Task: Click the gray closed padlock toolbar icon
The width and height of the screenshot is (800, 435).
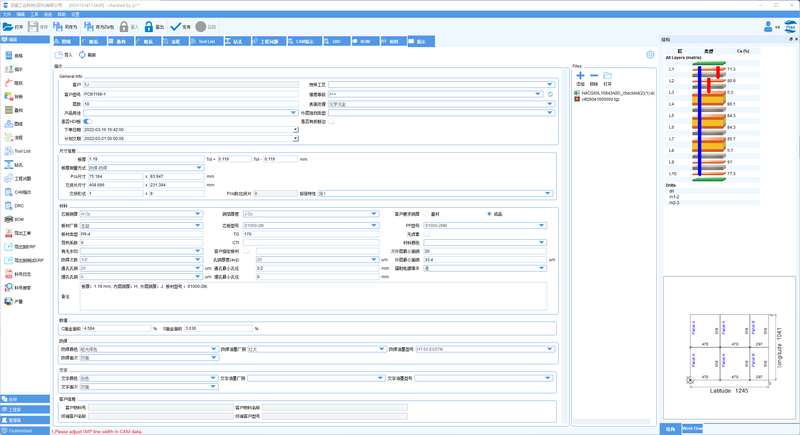Action: [x=124, y=27]
